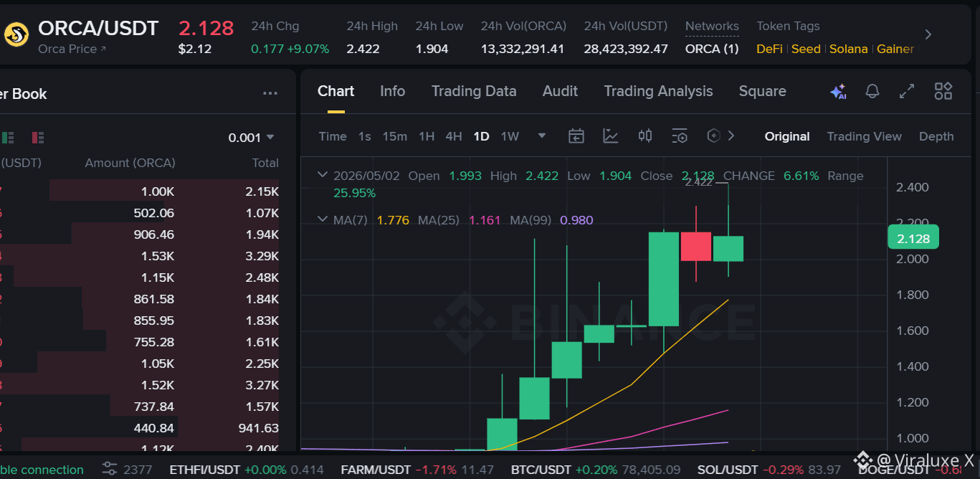Open the chart indicator settings icon

pos(680,136)
